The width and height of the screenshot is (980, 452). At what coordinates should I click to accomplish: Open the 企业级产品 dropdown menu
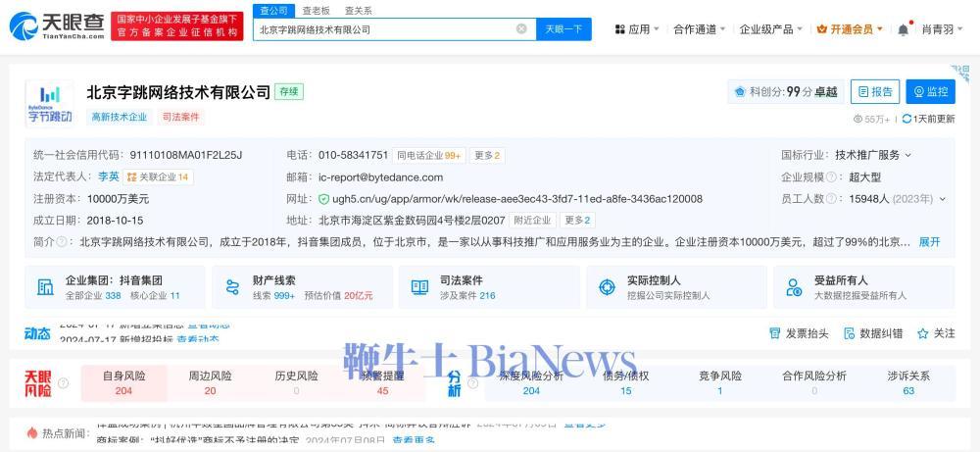click(x=771, y=29)
